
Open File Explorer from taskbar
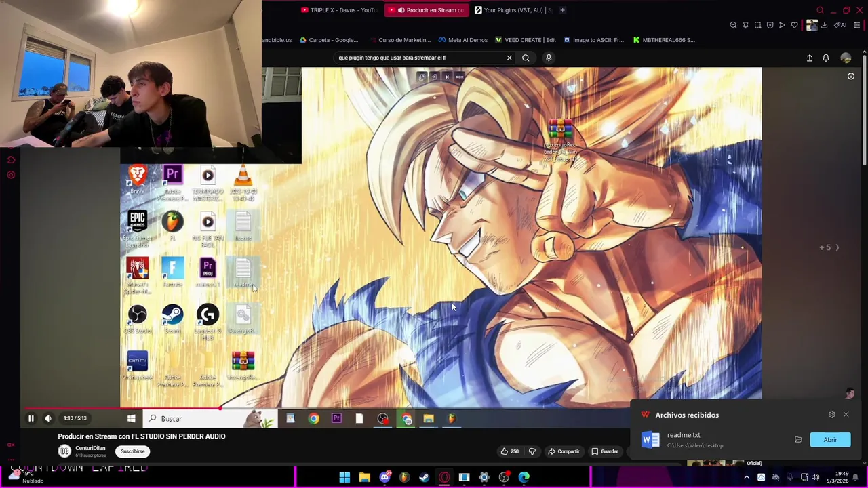pyautogui.click(x=365, y=477)
